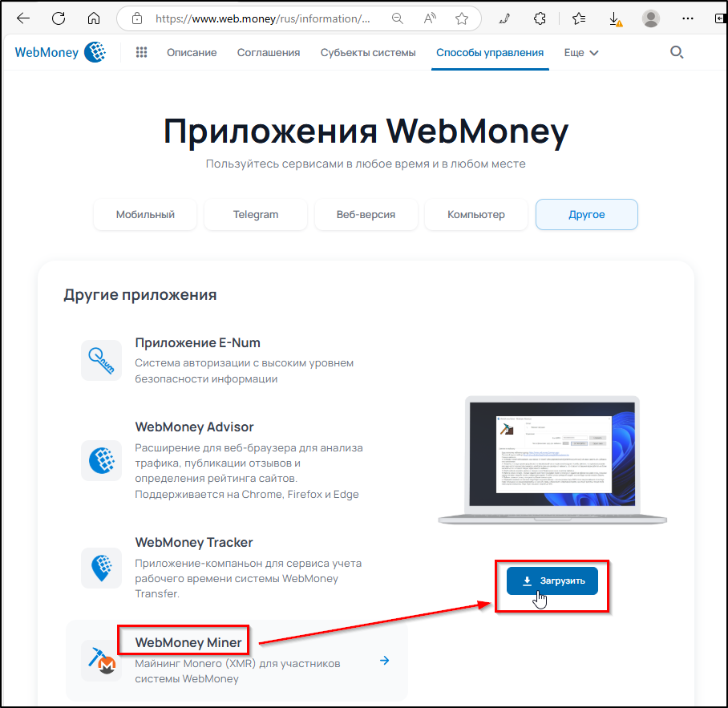Screen dimensions: 728x708
Task: Open browser settings three-dots menu
Action: (688, 18)
